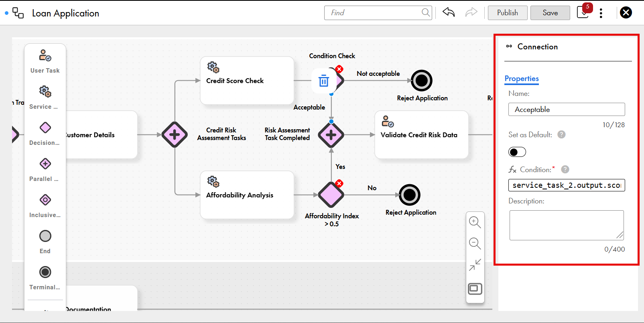Redo the last undone action
The image size is (644, 323).
471,12
